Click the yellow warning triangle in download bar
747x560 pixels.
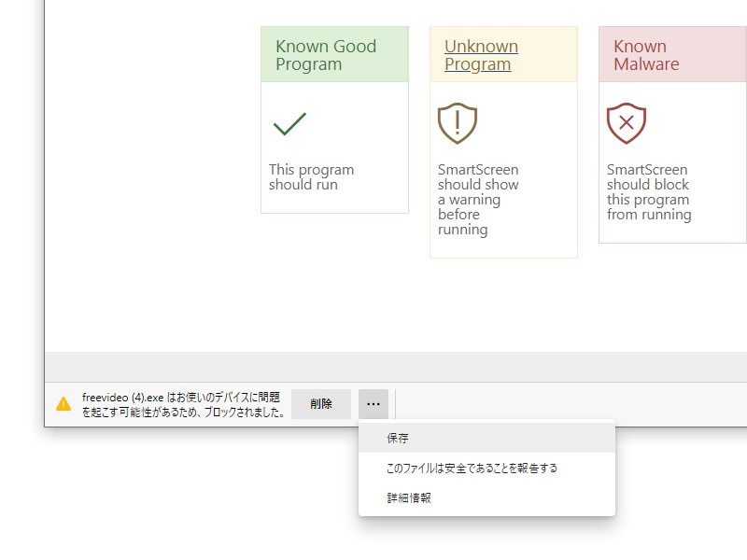click(63, 404)
